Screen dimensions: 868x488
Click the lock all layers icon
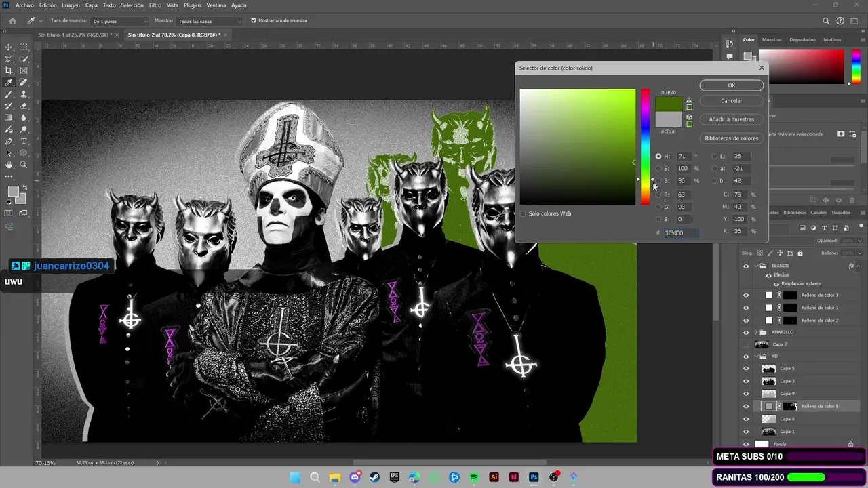(800, 253)
